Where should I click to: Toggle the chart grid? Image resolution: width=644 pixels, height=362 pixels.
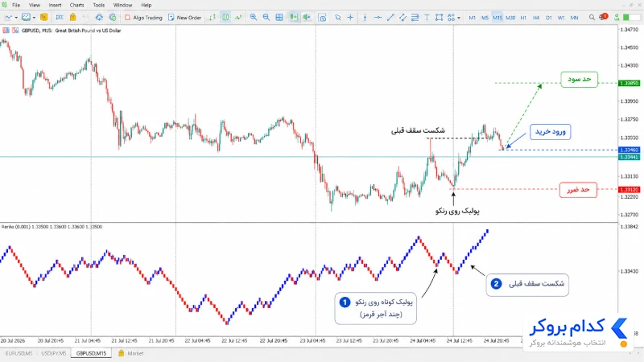click(x=279, y=17)
